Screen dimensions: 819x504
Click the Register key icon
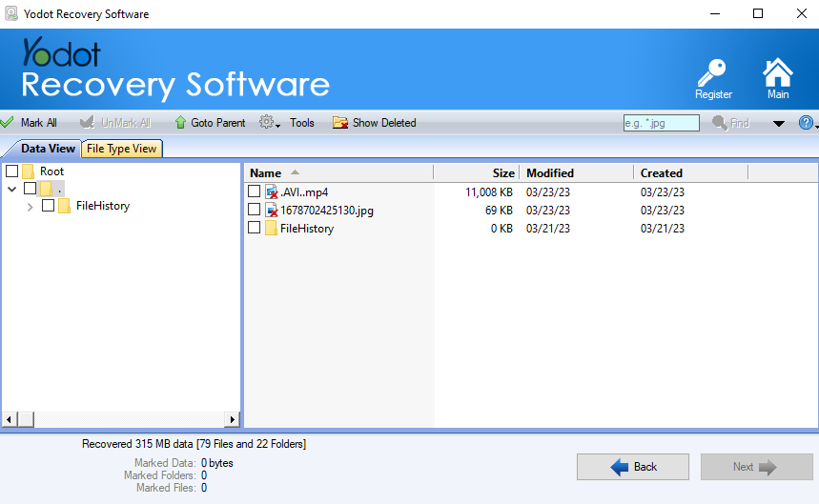coord(712,72)
